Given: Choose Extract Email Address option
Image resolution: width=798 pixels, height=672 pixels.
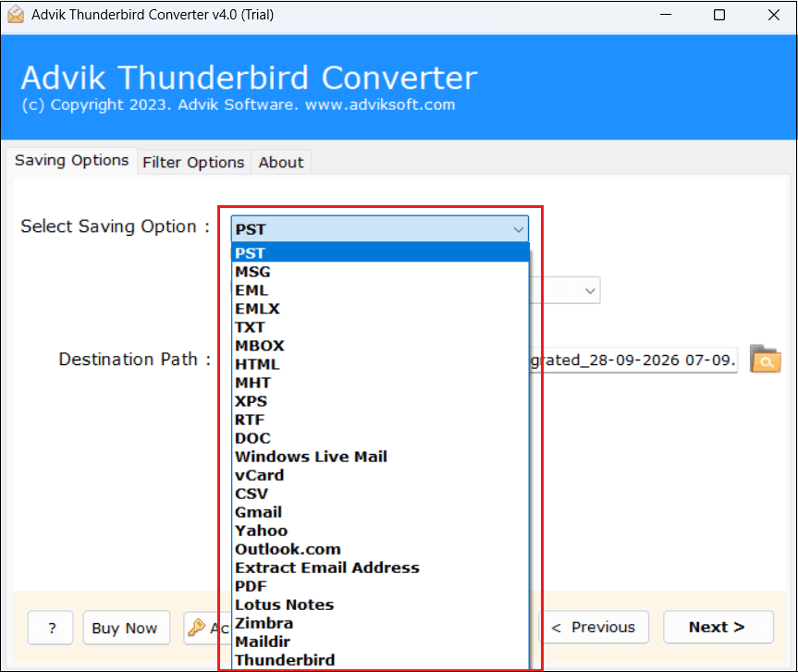Looking at the screenshot, I should 381,568.
